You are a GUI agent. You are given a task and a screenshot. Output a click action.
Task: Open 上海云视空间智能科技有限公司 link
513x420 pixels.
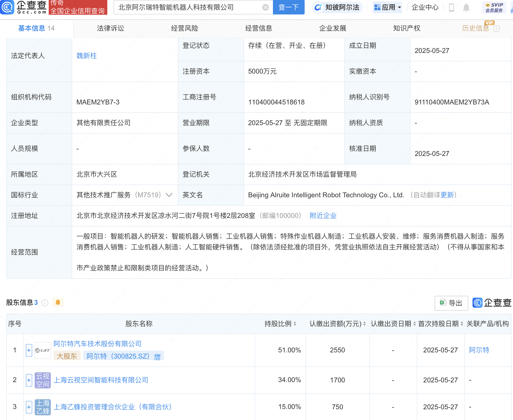tap(101, 380)
